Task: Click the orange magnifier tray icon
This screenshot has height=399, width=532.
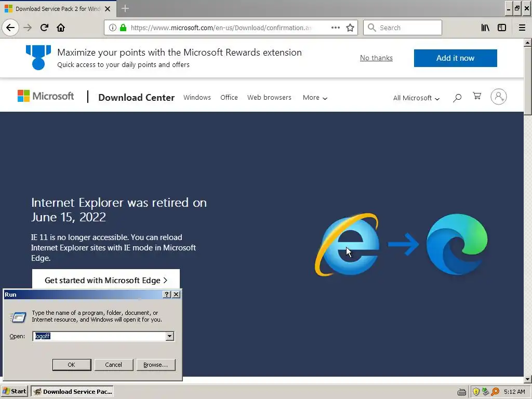Action: click(x=495, y=392)
